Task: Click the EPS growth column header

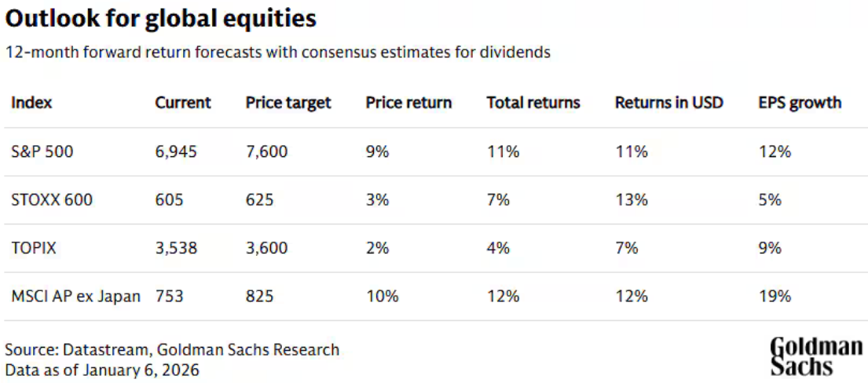Action: pos(800,103)
